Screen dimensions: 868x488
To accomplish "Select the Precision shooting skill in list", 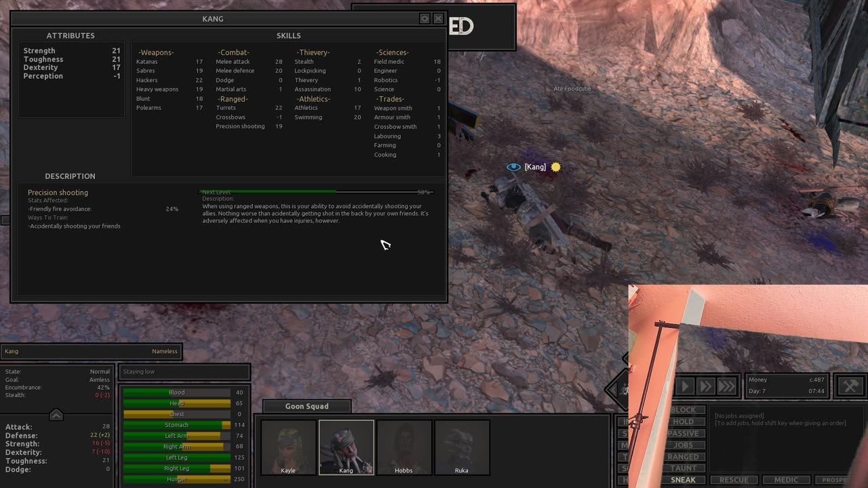I will (249, 126).
